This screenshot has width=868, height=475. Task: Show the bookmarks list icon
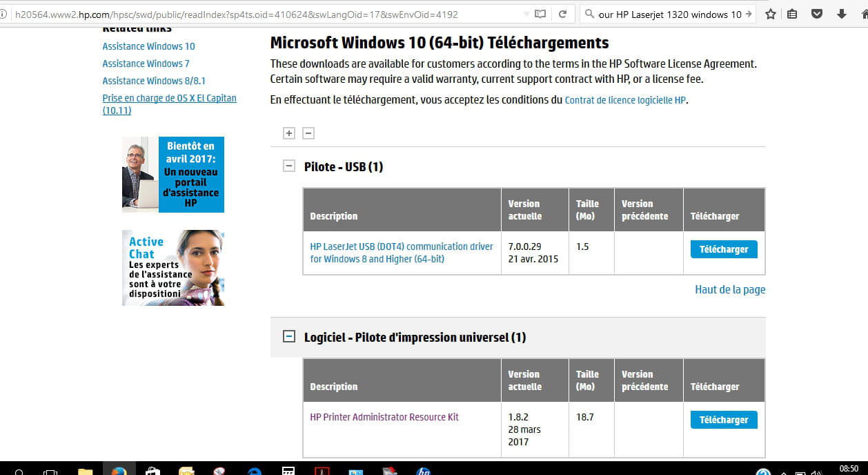point(792,14)
